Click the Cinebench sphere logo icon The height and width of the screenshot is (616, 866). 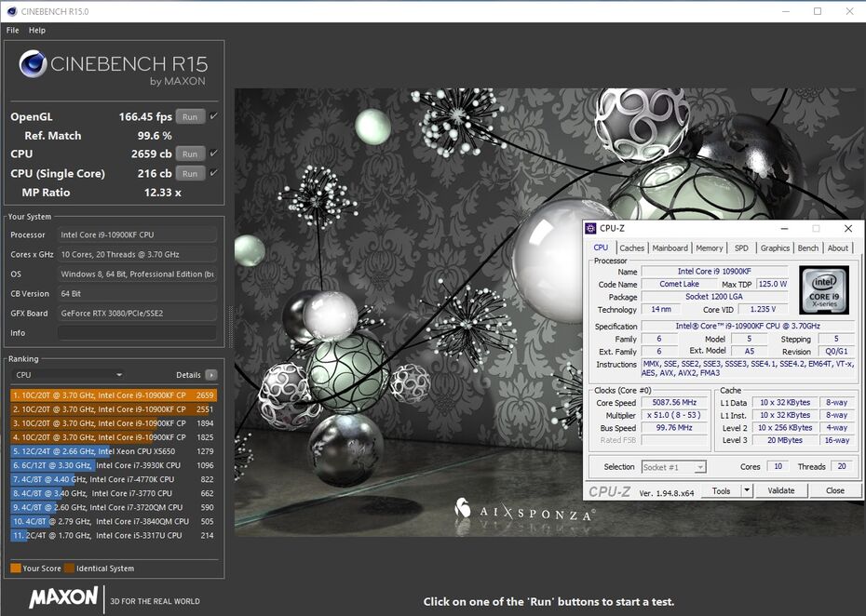pos(34,64)
